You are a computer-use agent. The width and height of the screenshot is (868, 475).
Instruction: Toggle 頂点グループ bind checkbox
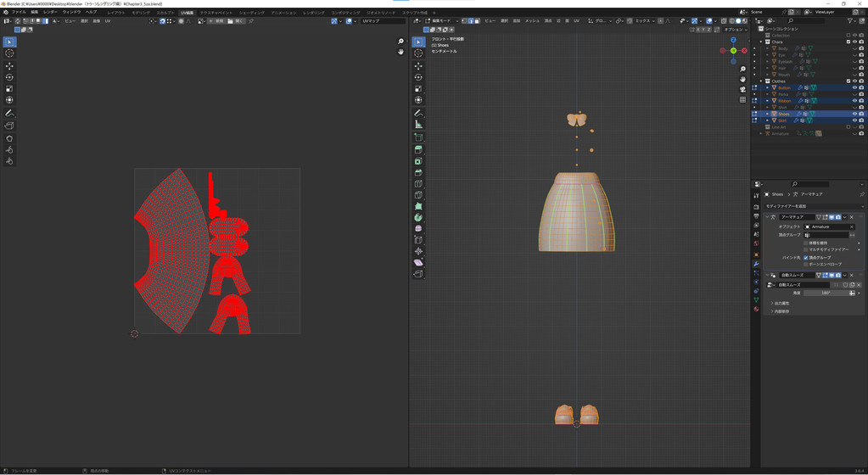coord(806,257)
